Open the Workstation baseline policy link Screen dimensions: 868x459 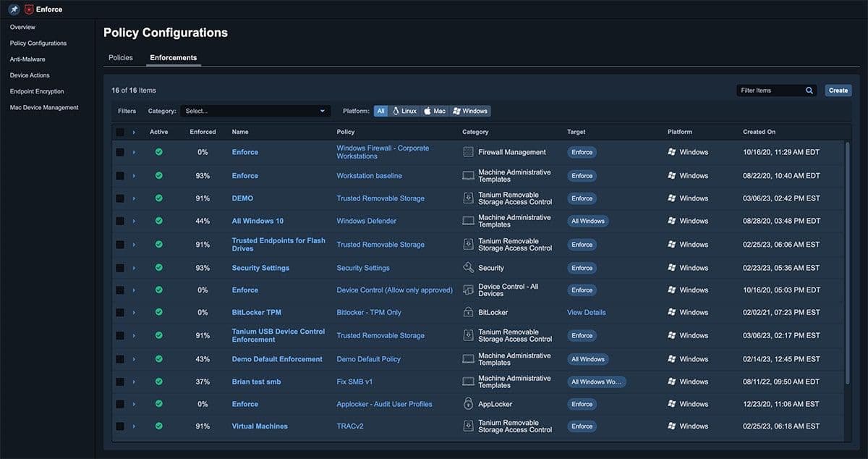[x=369, y=176]
